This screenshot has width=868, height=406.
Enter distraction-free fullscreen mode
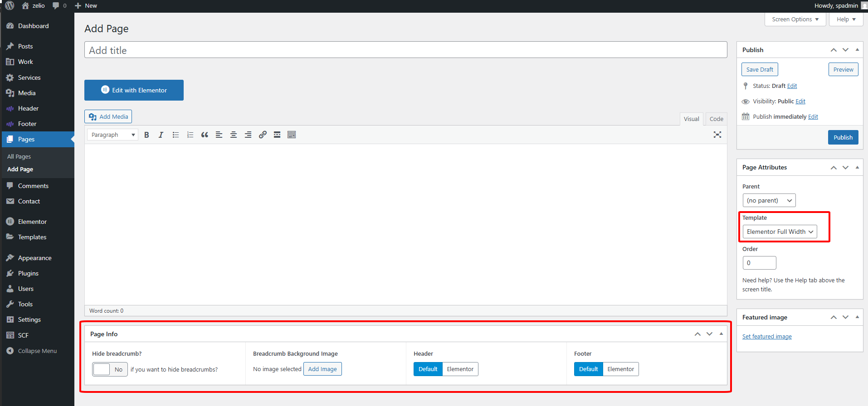click(x=717, y=135)
